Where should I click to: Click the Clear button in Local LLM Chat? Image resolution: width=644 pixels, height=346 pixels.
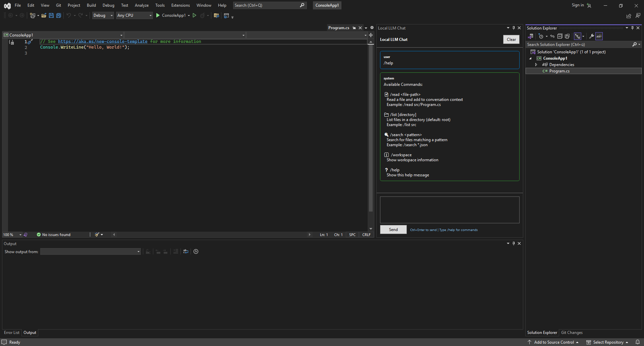[511, 39]
